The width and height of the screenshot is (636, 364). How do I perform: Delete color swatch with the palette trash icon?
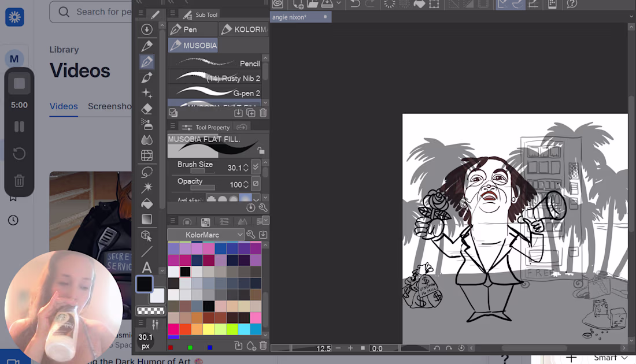pos(263,346)
